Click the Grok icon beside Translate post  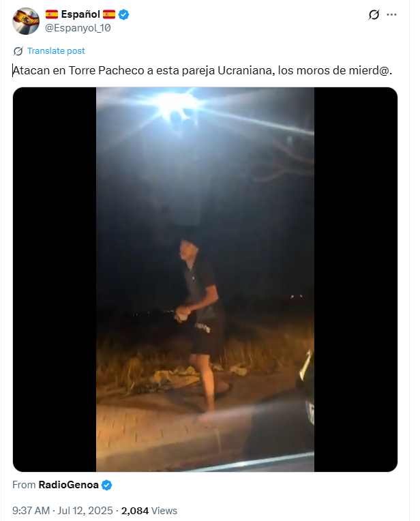[18, 51]
